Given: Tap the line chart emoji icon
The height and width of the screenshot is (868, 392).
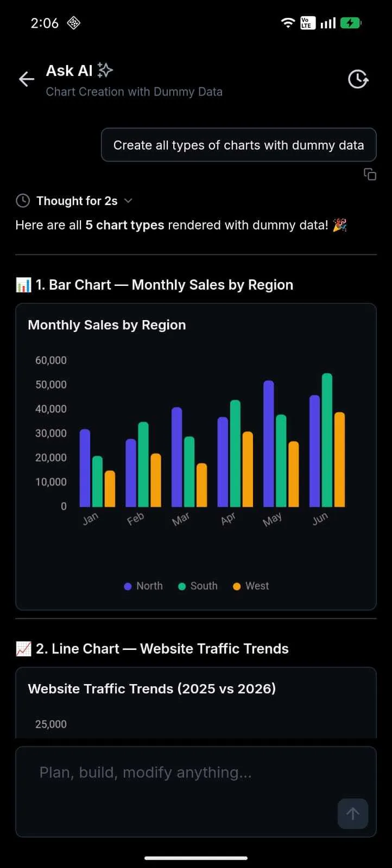Looking at the screenshot, I should pos(23,649).
